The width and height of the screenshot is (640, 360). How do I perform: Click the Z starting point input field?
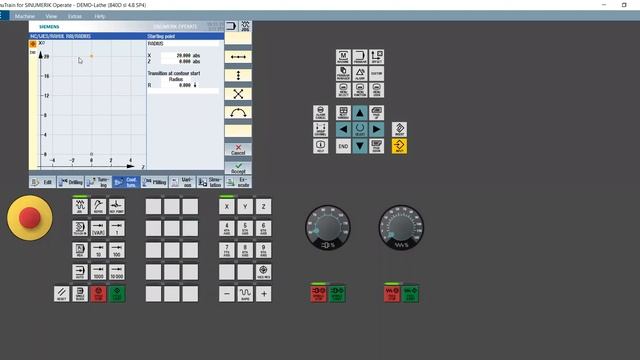pos(176,61)
